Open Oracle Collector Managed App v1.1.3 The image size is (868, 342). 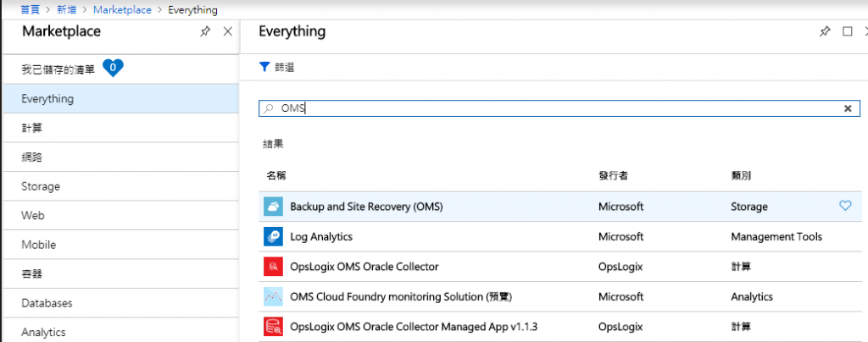414,327
